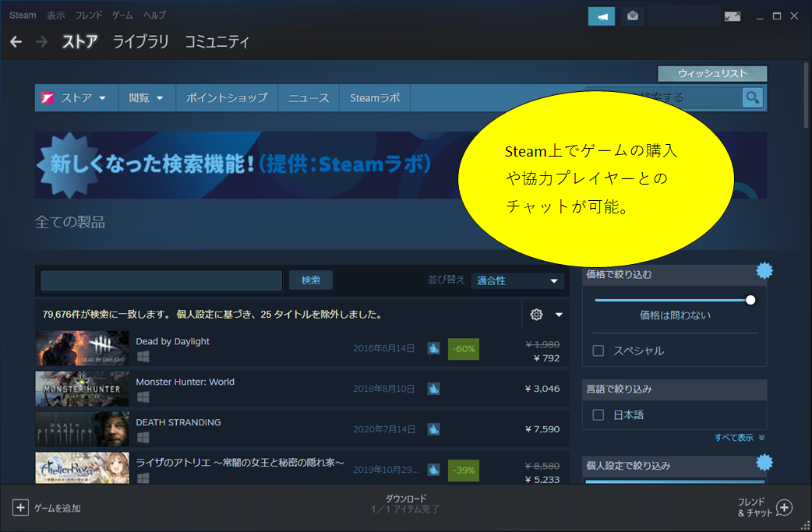Click the DEATH STRANDING review icon
This screenshot has height=532, width=812.
pyautogui.click(x=433, y=429)
